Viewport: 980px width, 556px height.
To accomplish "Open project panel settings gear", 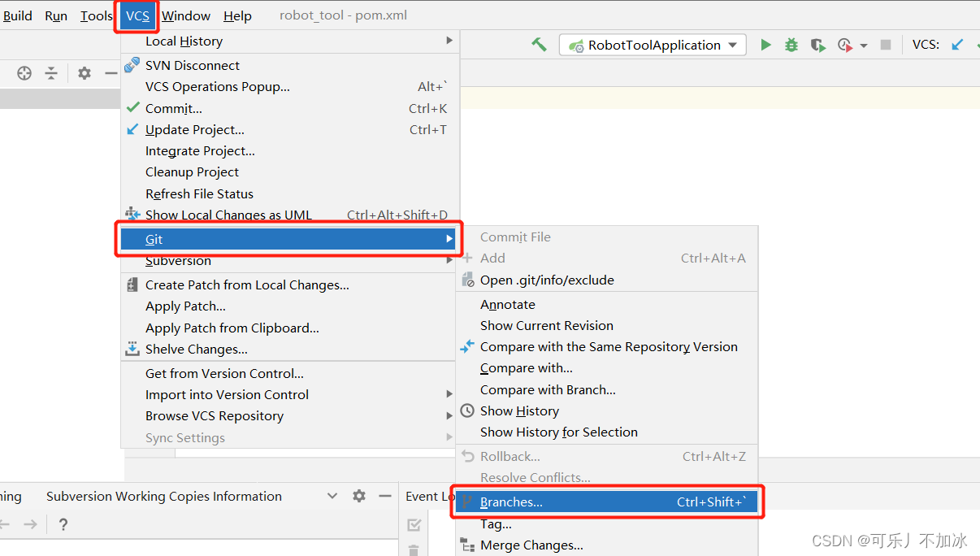I will click(85, 73).
